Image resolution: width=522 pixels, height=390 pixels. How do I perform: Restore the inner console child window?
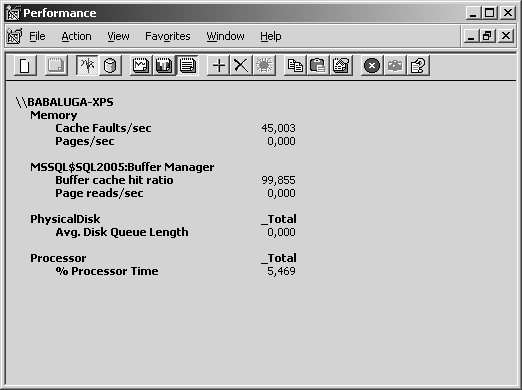pos(487,36)
